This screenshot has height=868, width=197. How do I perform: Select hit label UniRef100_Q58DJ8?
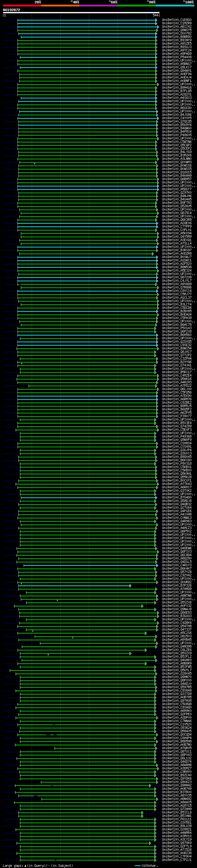pyautogui.click(x=176, y=501)
